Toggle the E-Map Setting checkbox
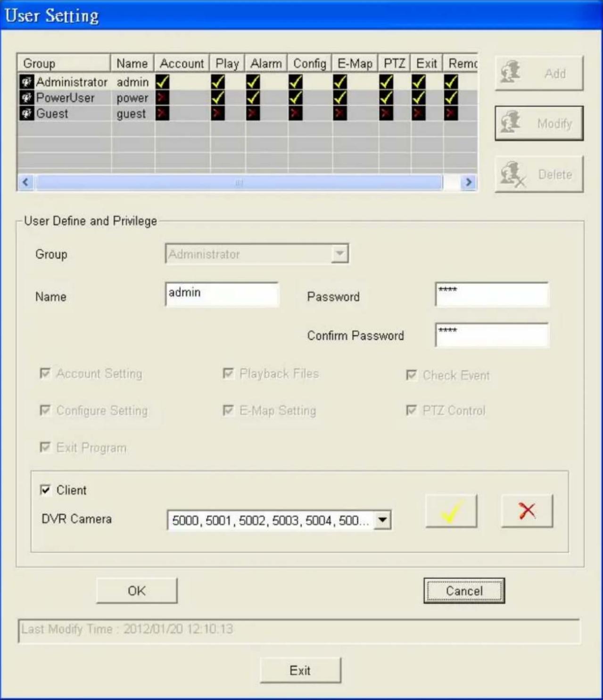The image size is (603, 700). (x=228, y=410)
